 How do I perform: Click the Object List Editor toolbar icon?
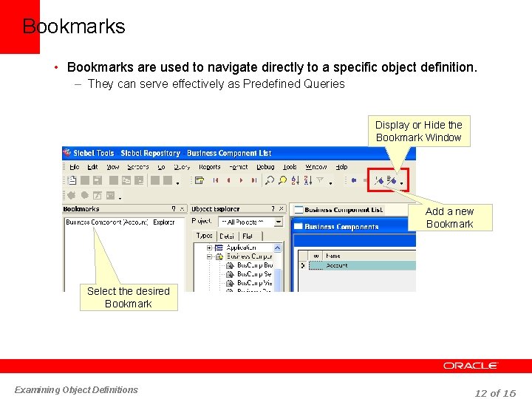(199, 180)
